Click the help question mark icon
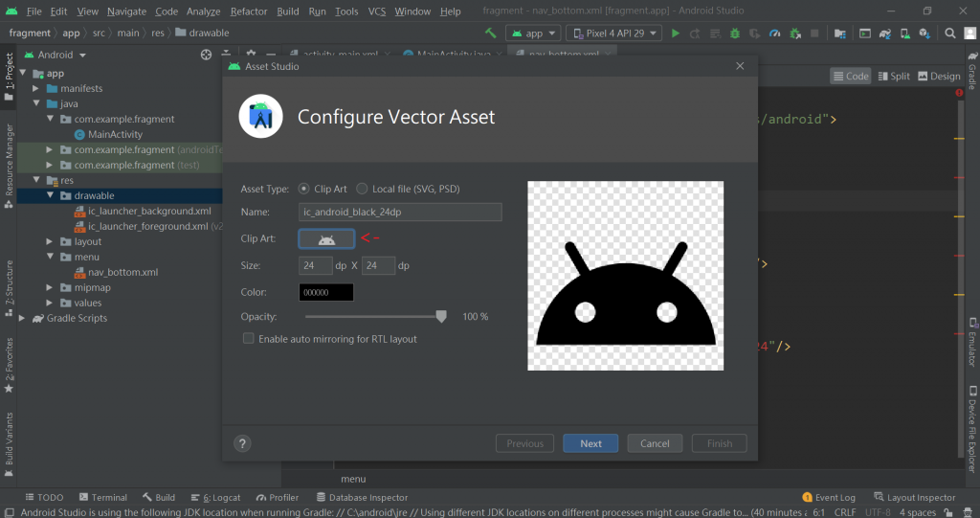 pyautogui.click(x=242, y=443)
